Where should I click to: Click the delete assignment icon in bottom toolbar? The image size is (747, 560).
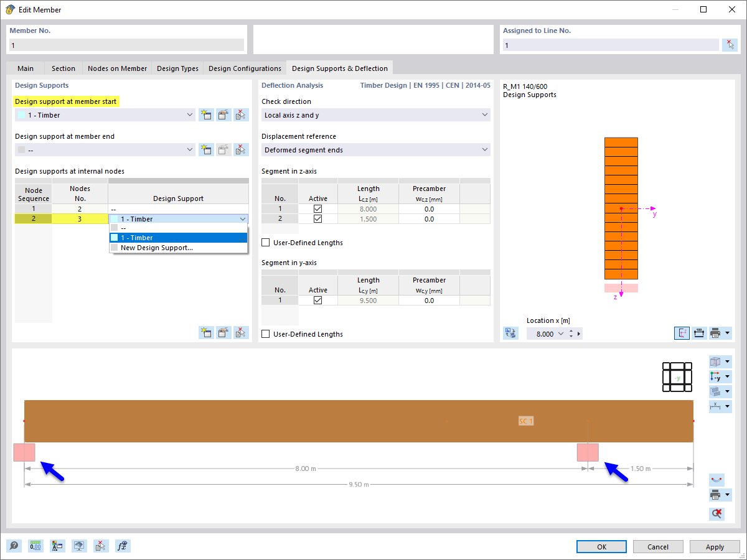(x=101, y=546)
